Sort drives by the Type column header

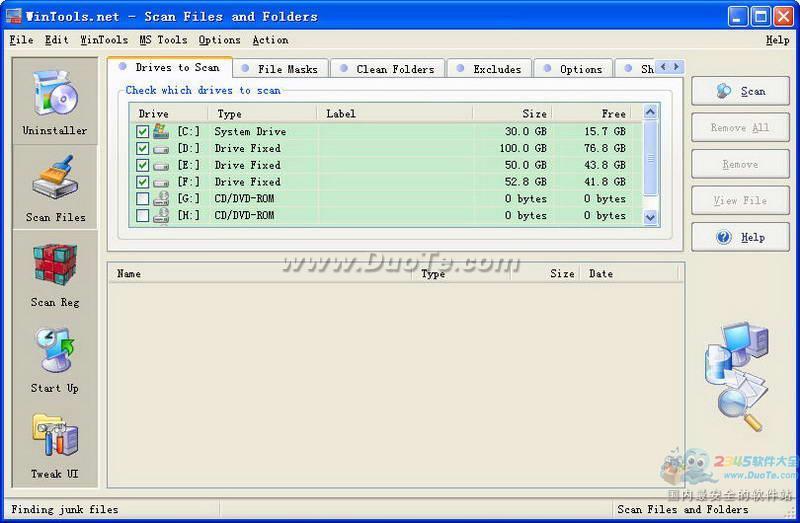pyautogui.click(x=263, y=113)
